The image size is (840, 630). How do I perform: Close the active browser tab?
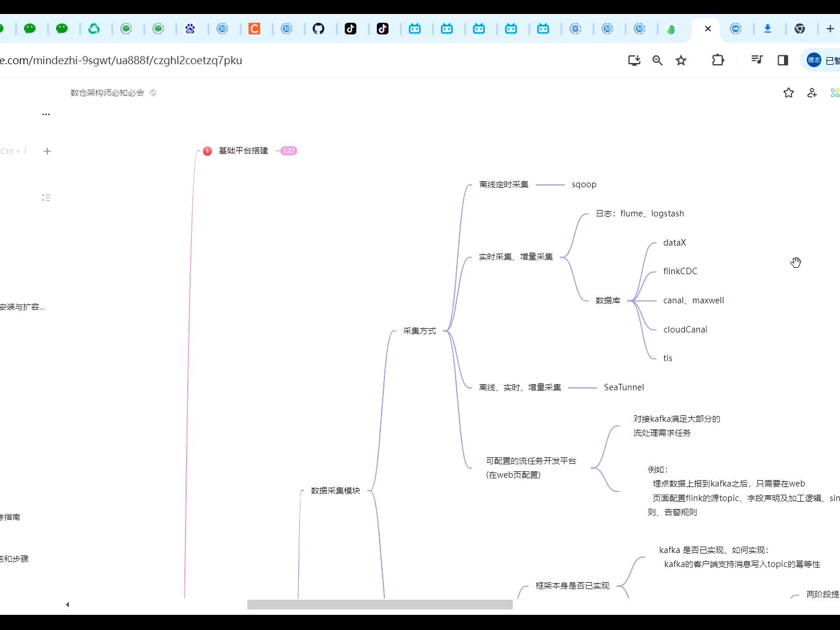(708, 29)
